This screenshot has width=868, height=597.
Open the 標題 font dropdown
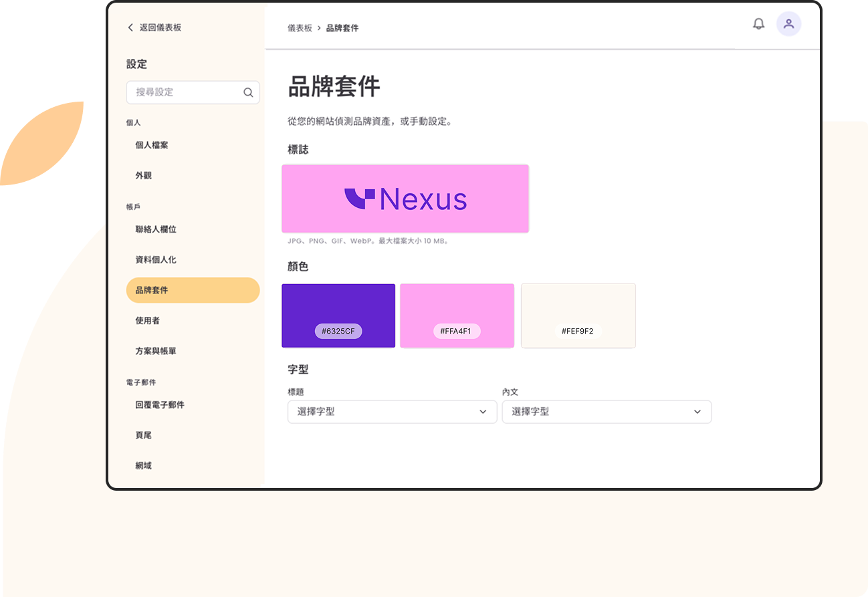[393, 412]
